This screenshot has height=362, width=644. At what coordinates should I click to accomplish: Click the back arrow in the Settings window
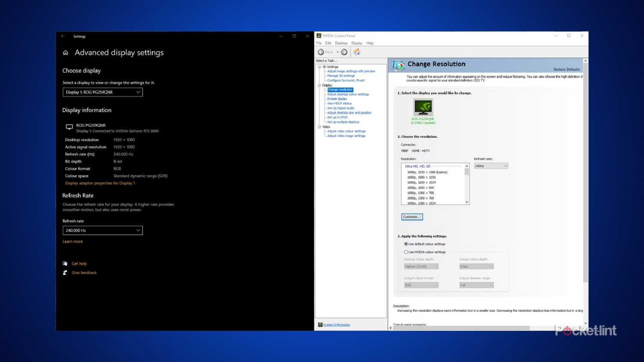(63, 36)
